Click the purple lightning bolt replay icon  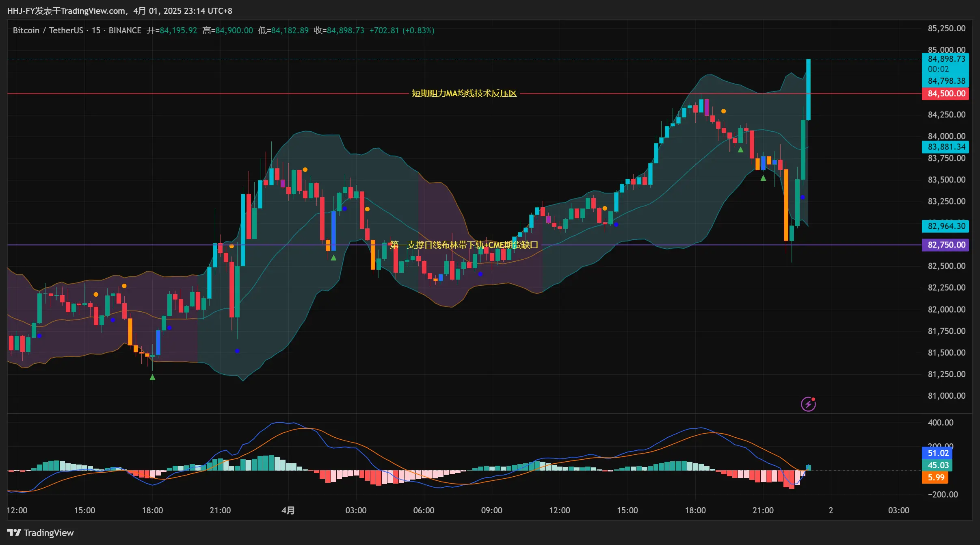[808, 404]
